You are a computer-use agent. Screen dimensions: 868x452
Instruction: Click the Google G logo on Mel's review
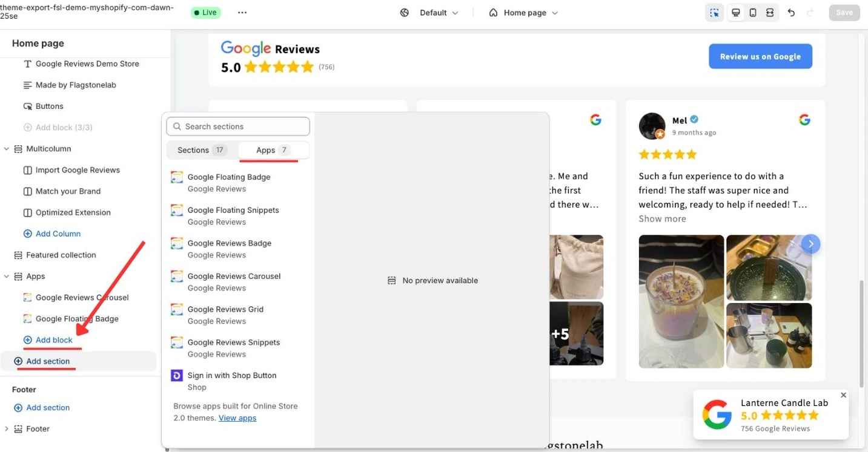(804, 120)
